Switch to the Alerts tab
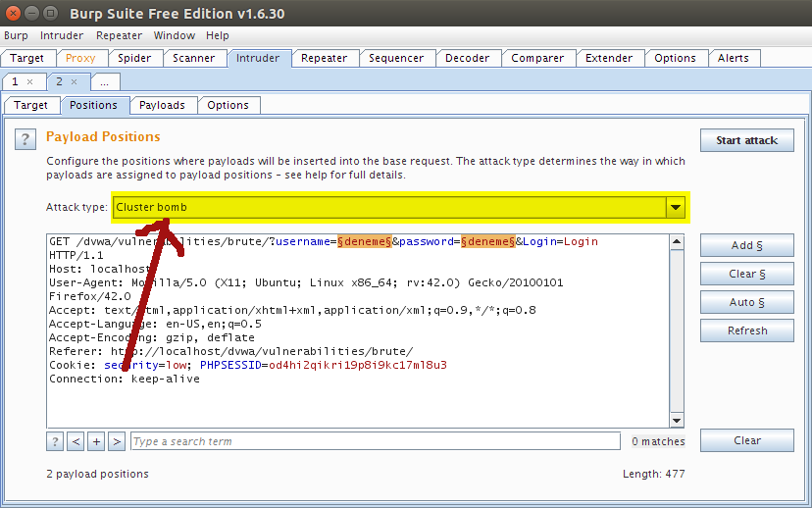 (734, 58)
